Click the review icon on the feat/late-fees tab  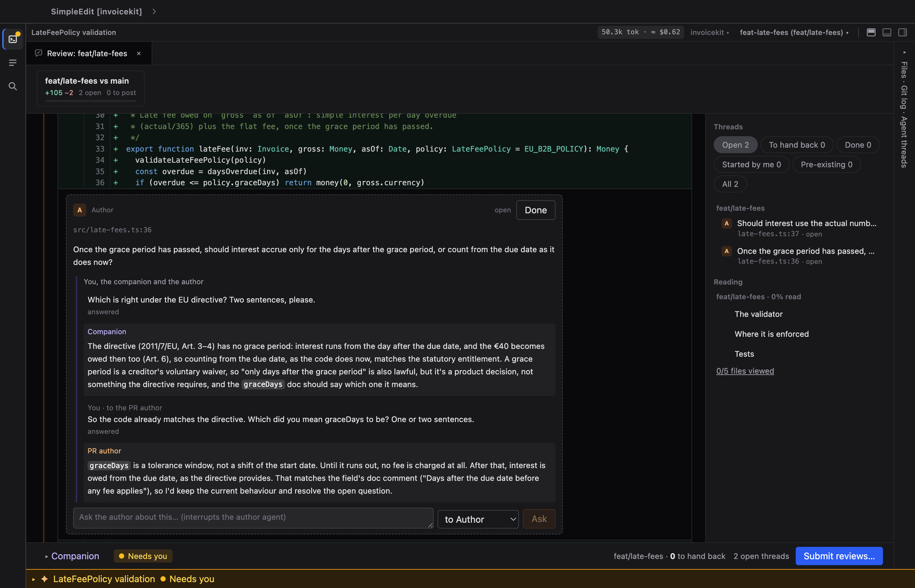coord(39,53)
